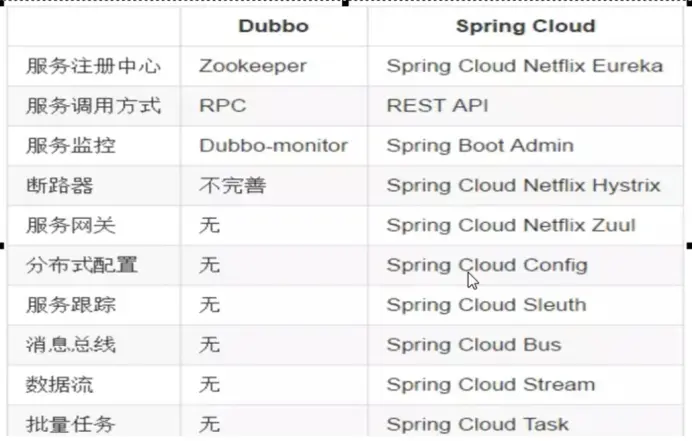Select Spring Cloud Sleuth text

[x=486, y=305]
